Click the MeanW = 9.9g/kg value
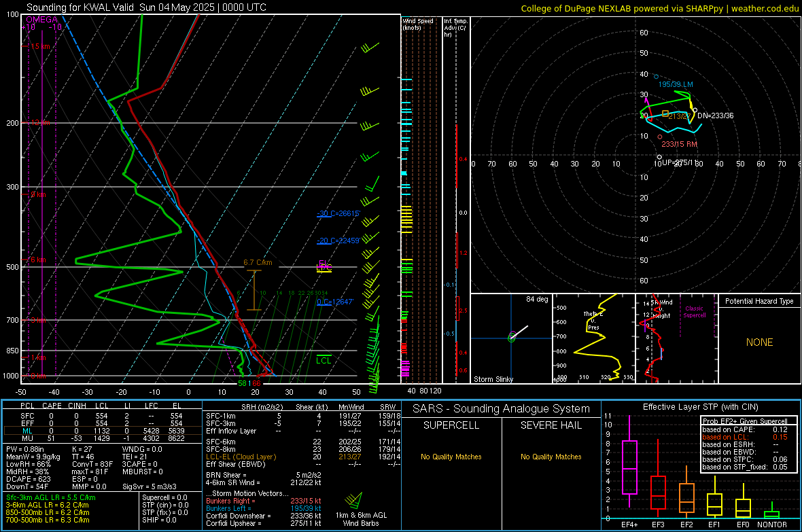 (x=33, y=457)
